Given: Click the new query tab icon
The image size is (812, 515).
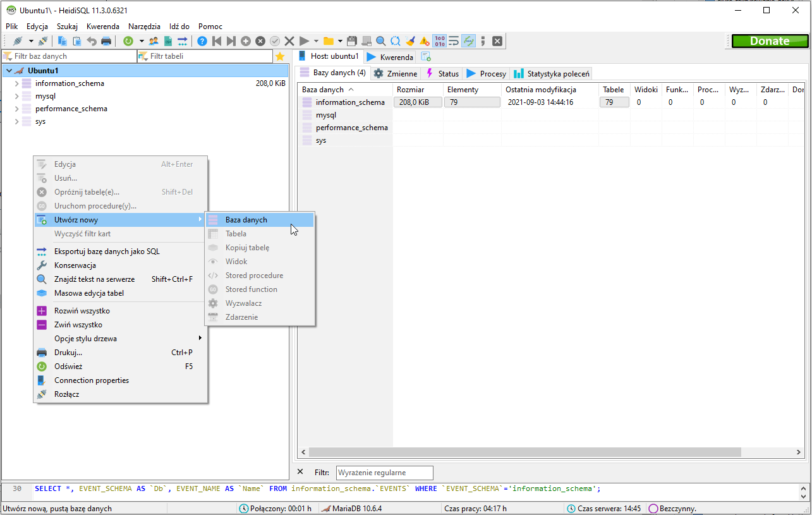Looking at the screenshot, I should pyautogui.click(x=427, y=57).
